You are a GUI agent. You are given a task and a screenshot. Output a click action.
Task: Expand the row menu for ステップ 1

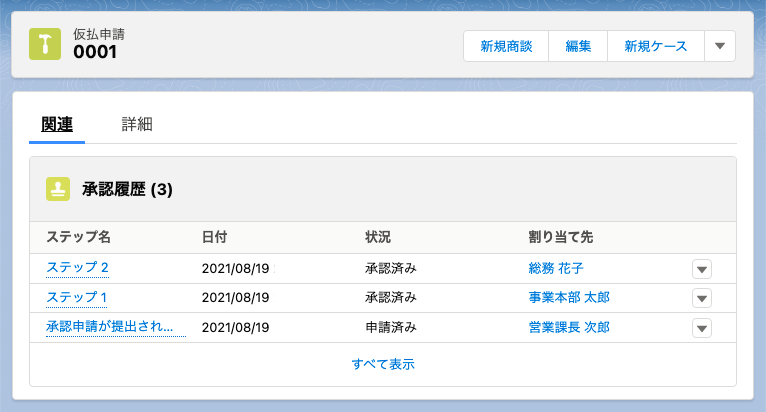coord(702,298)
